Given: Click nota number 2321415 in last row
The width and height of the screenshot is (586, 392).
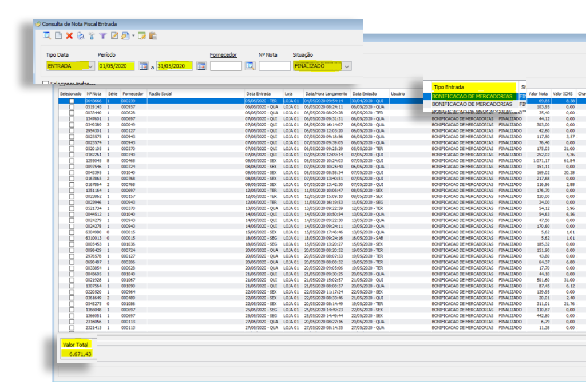Looking at the screenshot, I should coord(93,328).
